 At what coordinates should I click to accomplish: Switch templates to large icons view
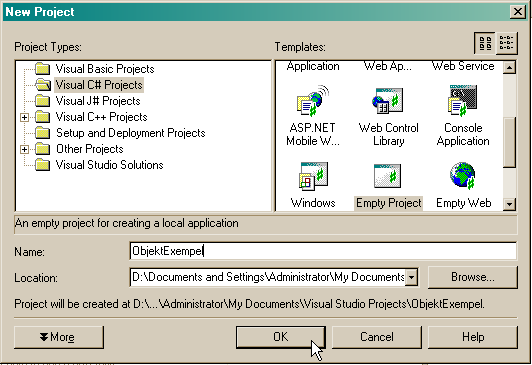pos(485,43)
